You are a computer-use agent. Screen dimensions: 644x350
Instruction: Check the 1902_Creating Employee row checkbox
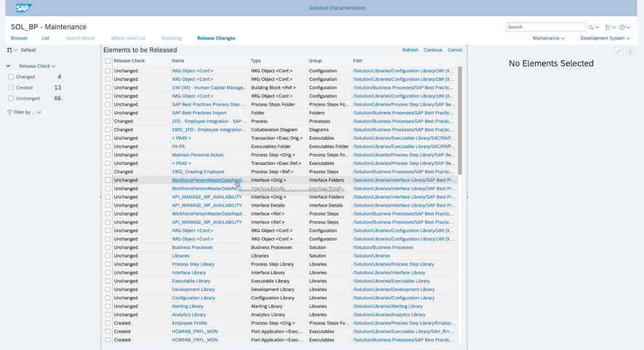(x=108, y=172)
